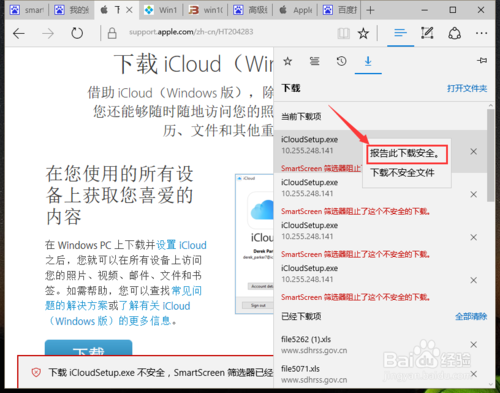Select the Downloads arrow tab in Hub
This screenshot has height=393, width=500.
point(368,61)
